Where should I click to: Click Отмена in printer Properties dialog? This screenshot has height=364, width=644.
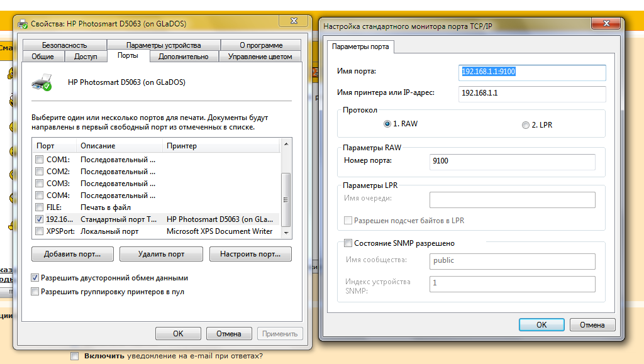(x=229, y=334)
